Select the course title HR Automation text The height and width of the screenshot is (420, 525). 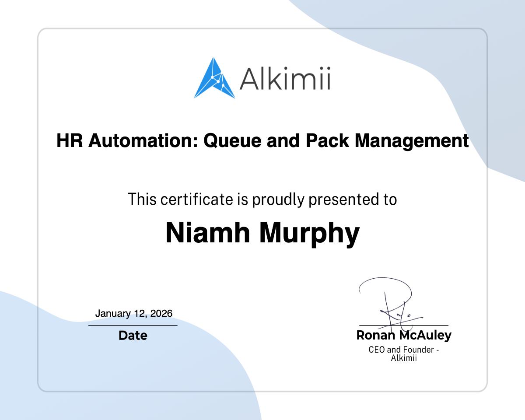tap(262, 141)
